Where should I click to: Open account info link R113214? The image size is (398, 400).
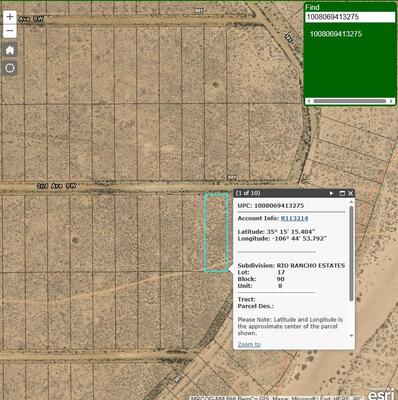294,218
